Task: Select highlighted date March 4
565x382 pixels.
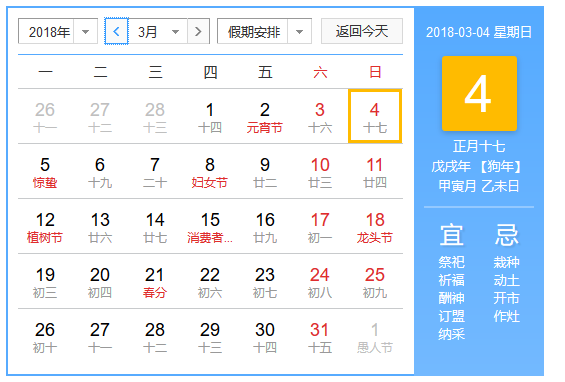Action: [375, 116]
